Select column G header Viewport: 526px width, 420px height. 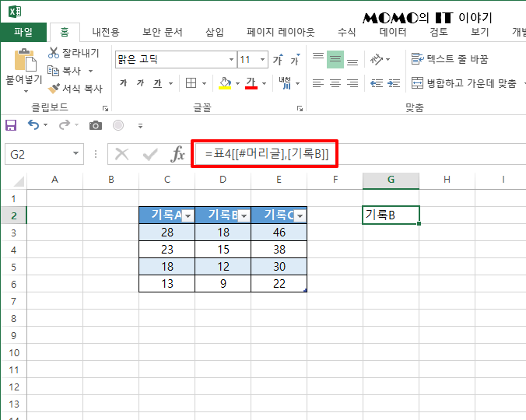coord(391,180)
